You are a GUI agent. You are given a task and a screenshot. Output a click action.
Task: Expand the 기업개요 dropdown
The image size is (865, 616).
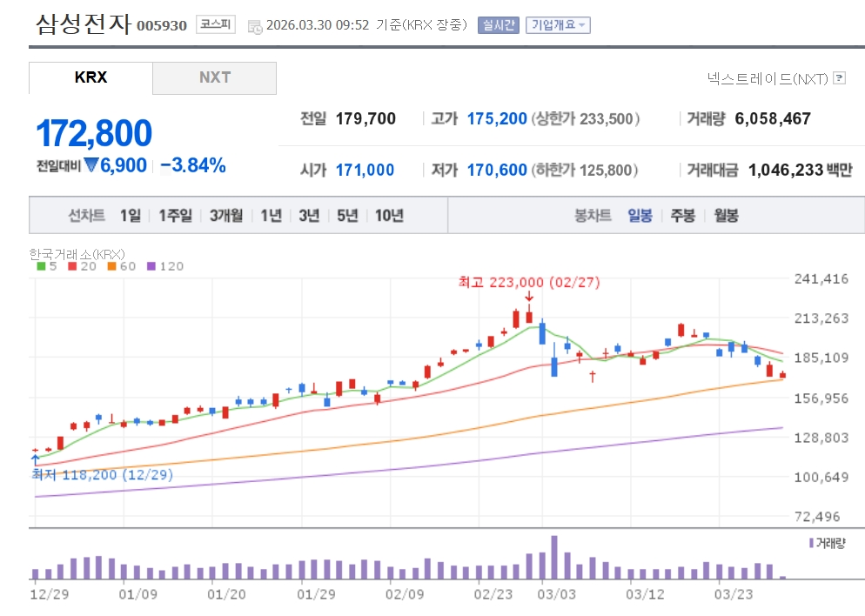pos(558,25)
